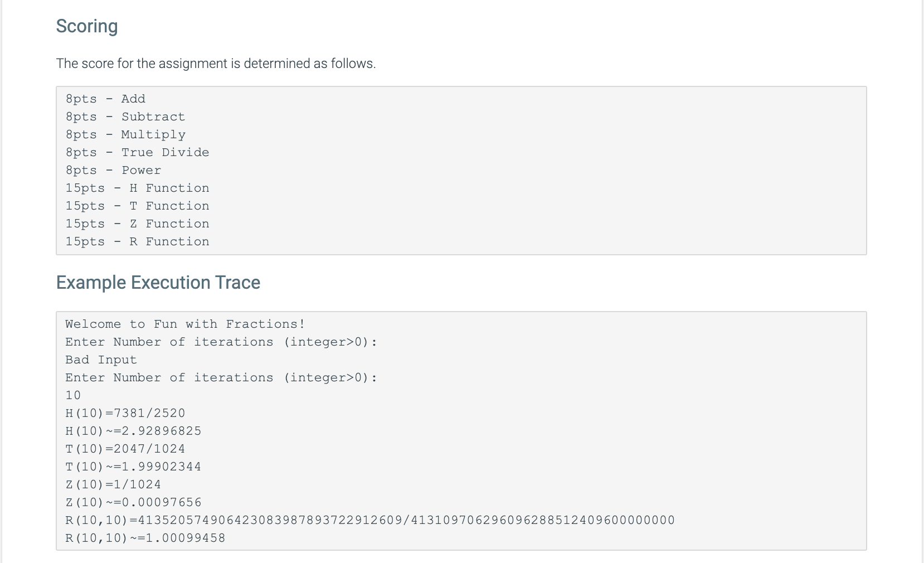Click the Z(10)~=0.00097656 output line
924x563 pixels.
tap(133, 503)
